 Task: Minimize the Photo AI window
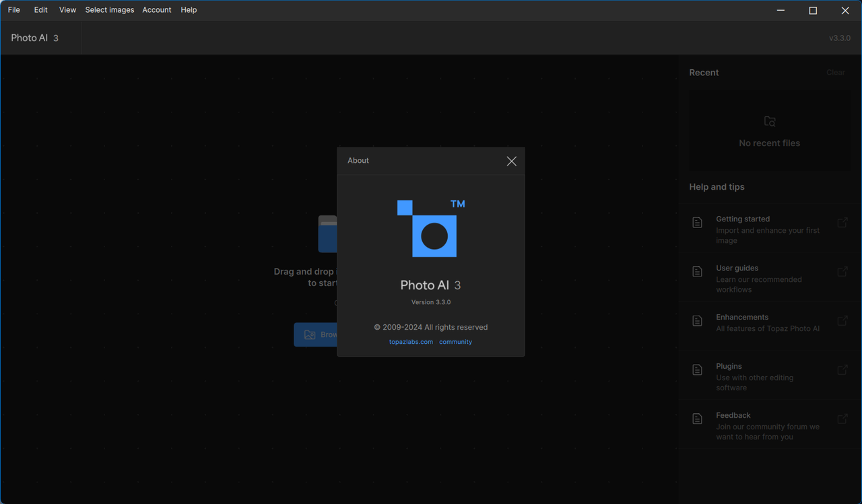click(781, 10)
